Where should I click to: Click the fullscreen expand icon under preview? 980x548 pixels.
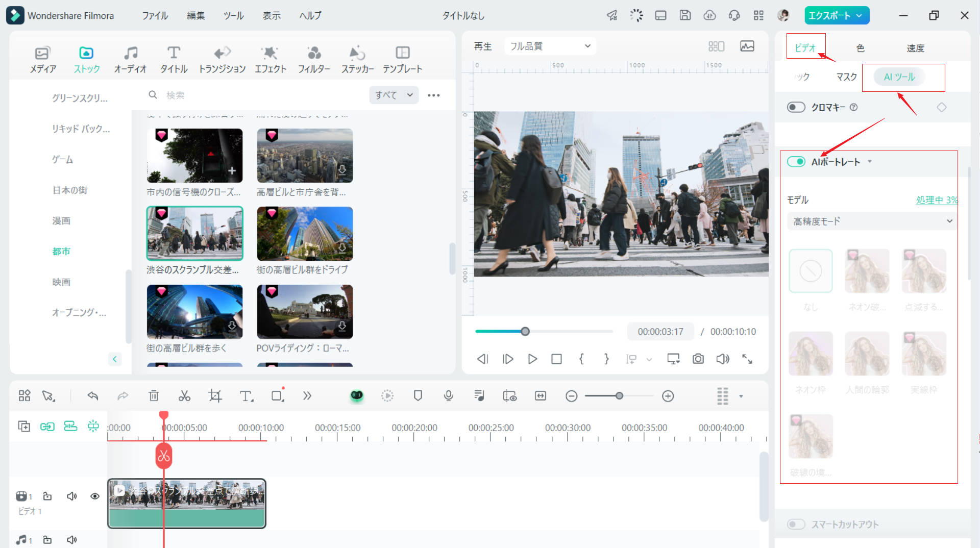pyautogui.click(x=747, y=359)
